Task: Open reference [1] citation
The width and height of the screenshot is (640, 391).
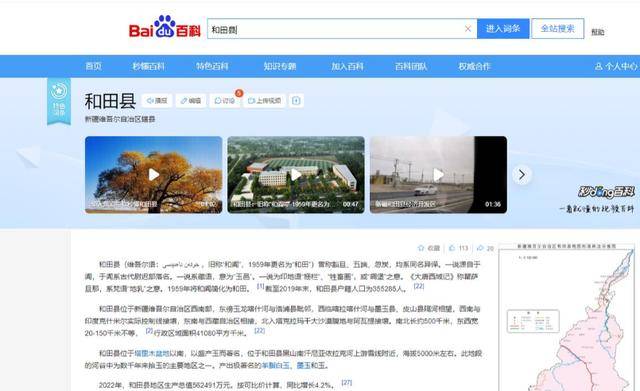Action: [260, 287]
